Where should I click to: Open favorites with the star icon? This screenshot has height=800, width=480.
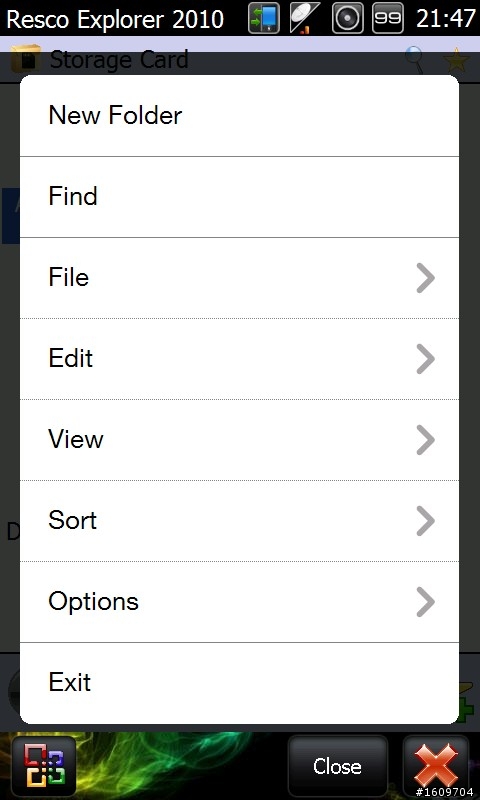pos(457,60)
